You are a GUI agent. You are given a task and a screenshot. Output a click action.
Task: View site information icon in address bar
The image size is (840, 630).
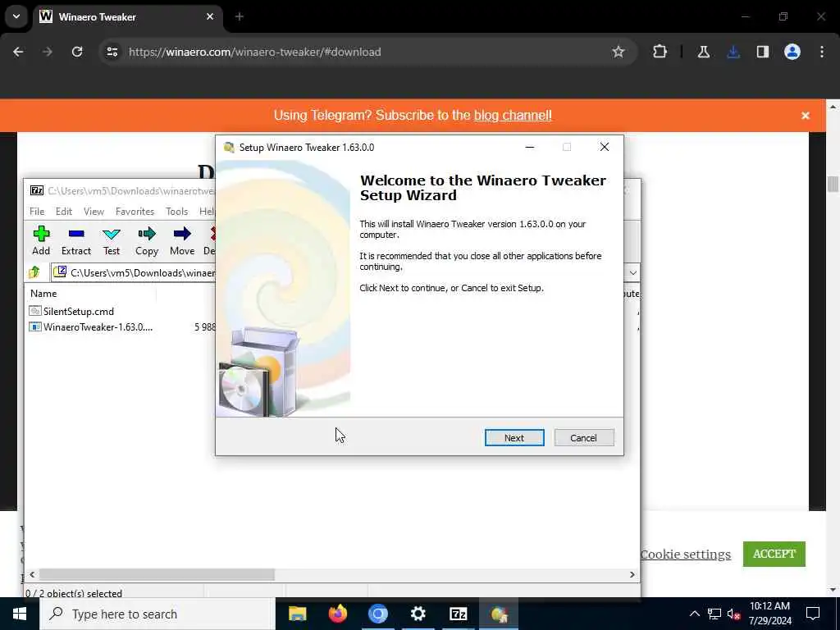[112, 52]
